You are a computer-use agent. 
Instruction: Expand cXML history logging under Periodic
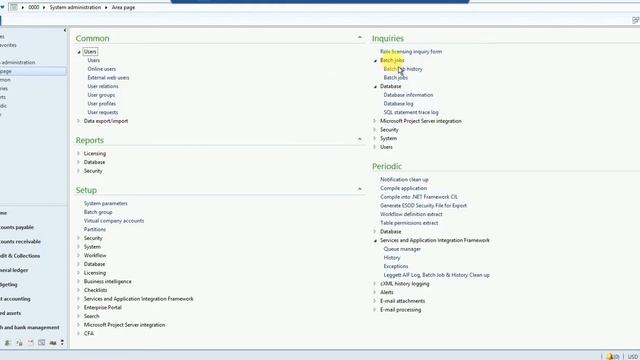375,284
